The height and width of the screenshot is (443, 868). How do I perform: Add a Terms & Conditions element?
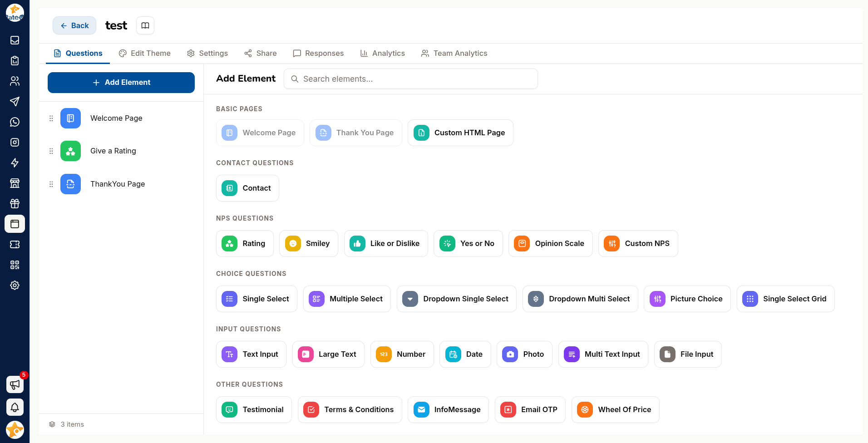coord(350,410)
